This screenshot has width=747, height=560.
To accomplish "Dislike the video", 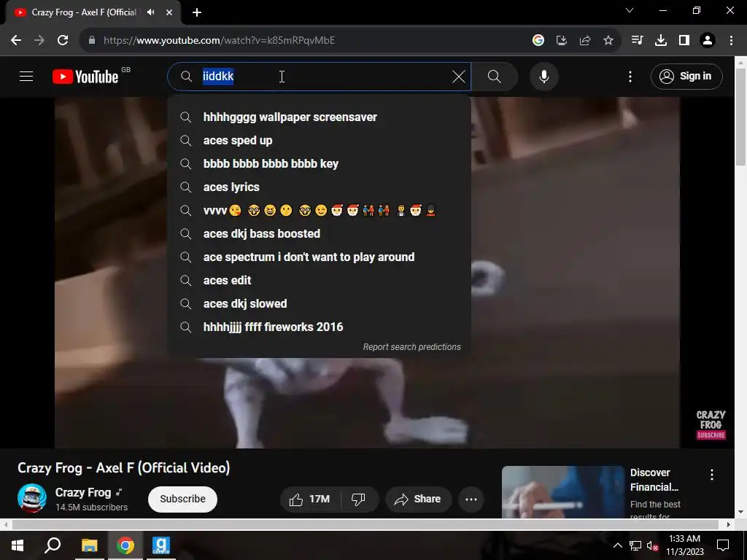I will point(359,499).
